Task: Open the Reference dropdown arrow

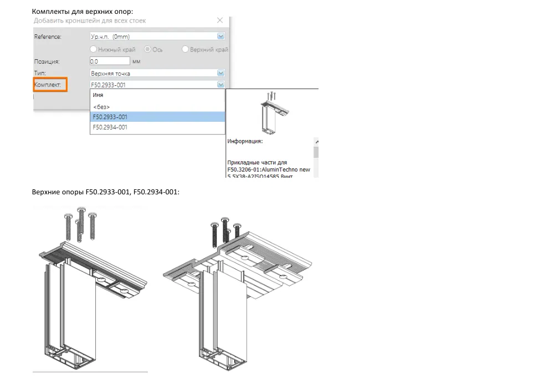Action: click(221, 36)
